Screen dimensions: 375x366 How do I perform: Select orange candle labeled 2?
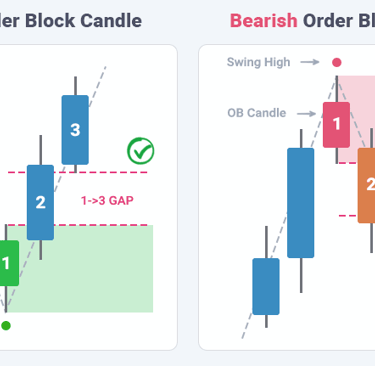[x=366, y=185]
